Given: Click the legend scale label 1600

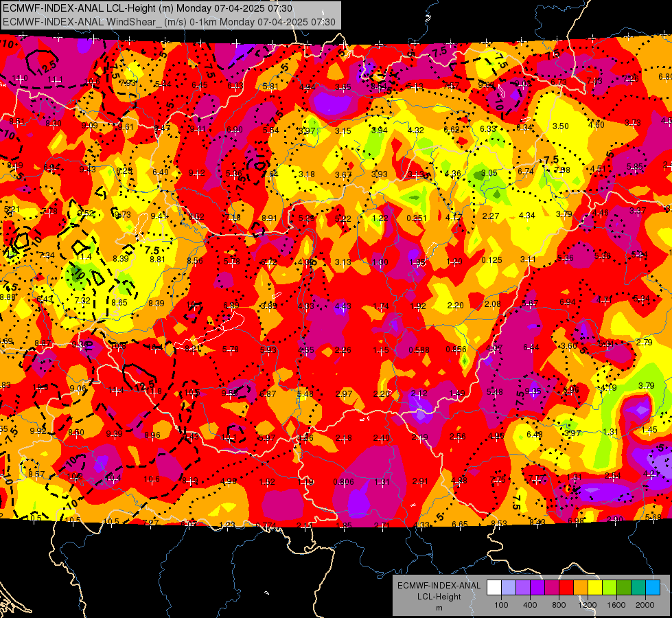Looking at the screenshot, I should click(x=616, y=605).
